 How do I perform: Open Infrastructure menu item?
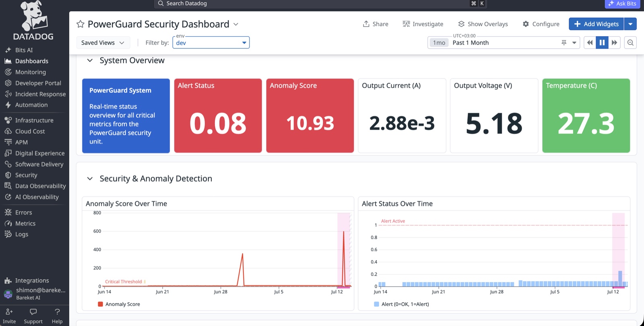point(34,120)
